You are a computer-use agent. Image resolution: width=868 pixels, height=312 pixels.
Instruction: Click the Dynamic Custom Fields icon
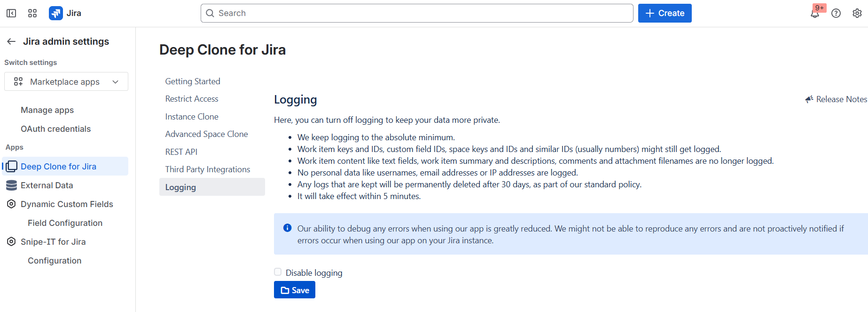[x=11, y=204]
